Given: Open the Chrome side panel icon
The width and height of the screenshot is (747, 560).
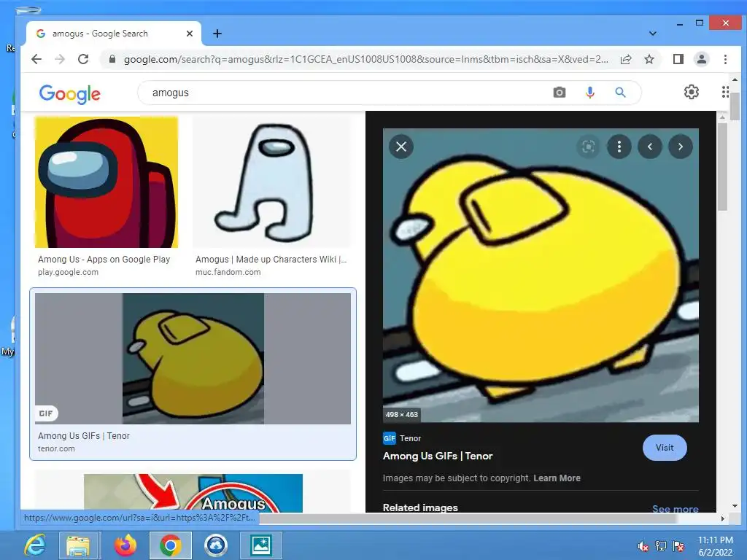Looking at the screenshot, I should click(x=678, y=59).
